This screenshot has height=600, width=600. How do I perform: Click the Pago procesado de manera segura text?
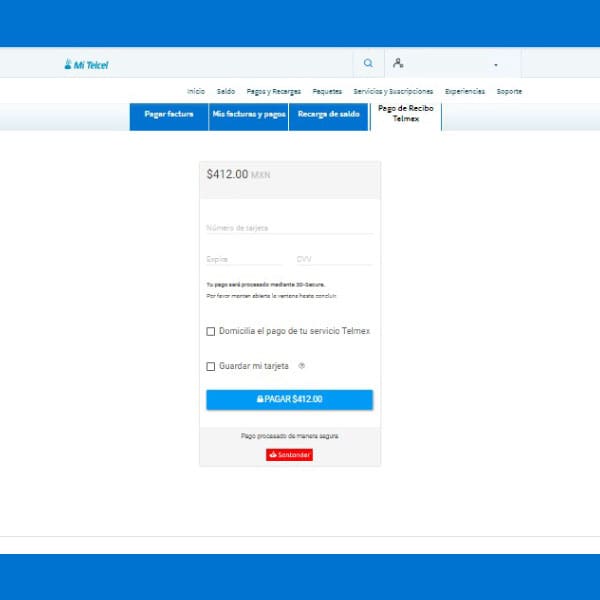290,436
